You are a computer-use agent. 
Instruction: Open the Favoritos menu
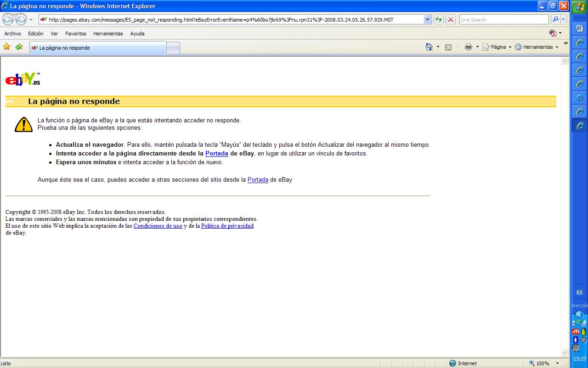pos(75,34)
